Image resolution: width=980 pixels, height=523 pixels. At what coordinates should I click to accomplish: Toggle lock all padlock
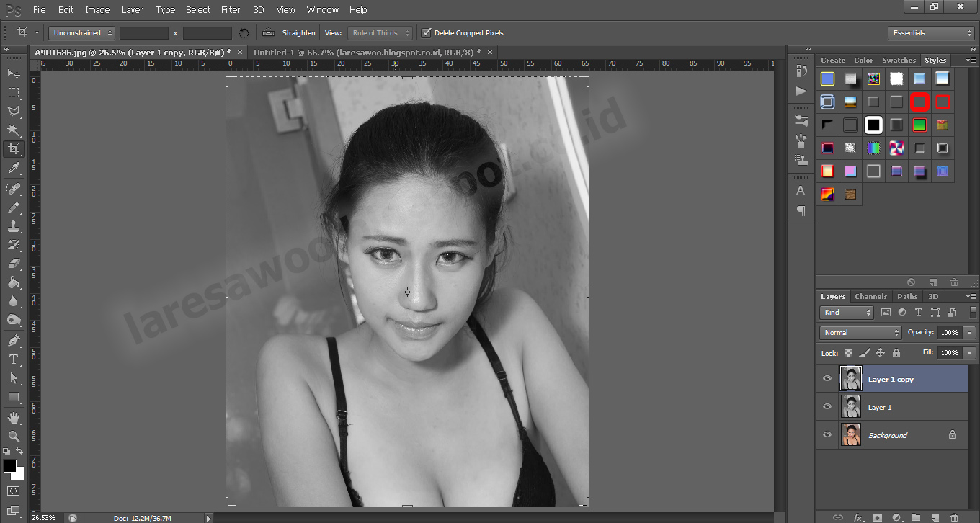point(896,353)
